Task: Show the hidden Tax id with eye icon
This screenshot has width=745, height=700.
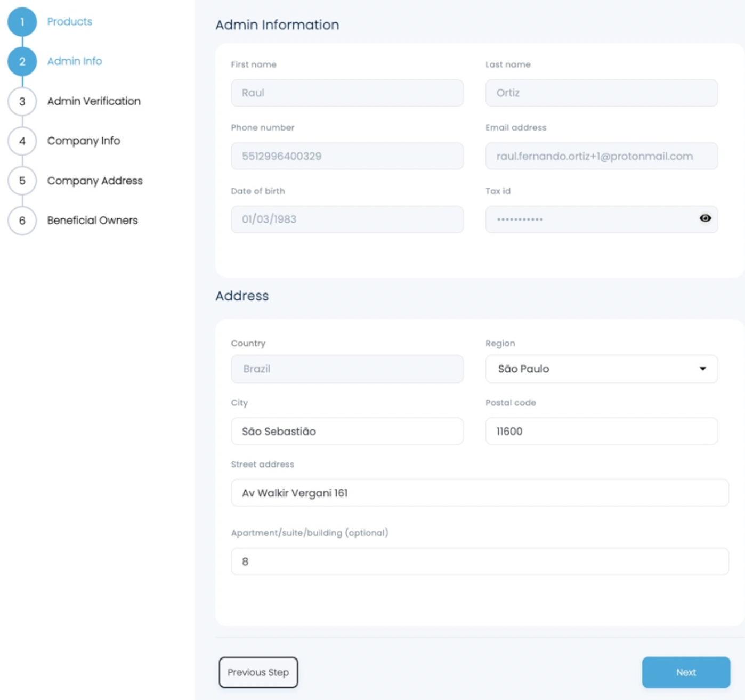Action: point(705,218)
